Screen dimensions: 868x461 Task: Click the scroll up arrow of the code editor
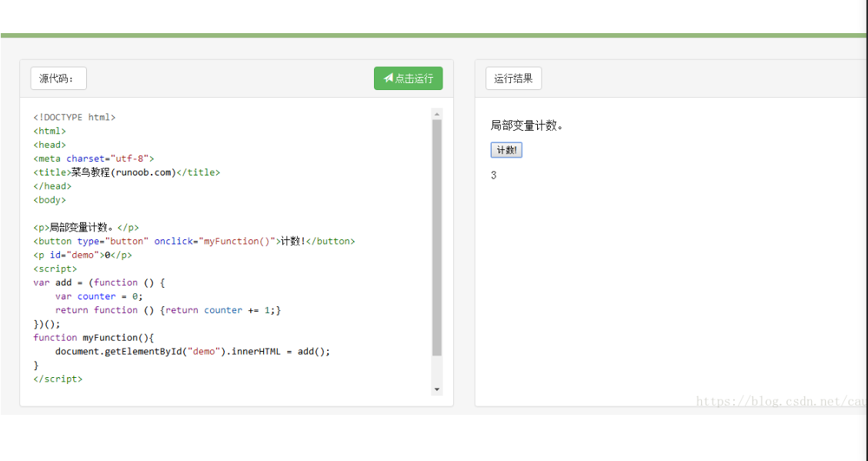tap(437, 114)
